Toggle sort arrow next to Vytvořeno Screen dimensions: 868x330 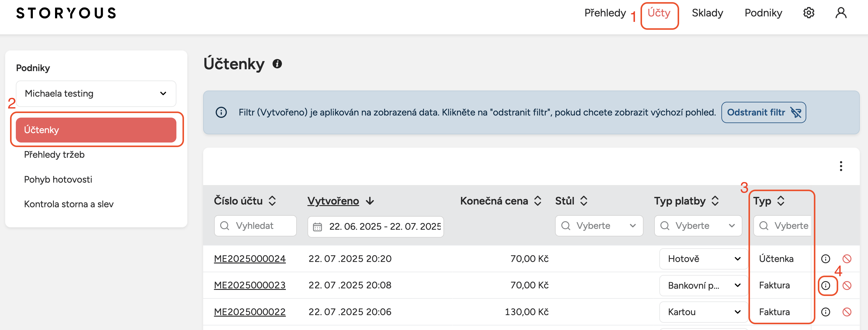pos(370,201)
